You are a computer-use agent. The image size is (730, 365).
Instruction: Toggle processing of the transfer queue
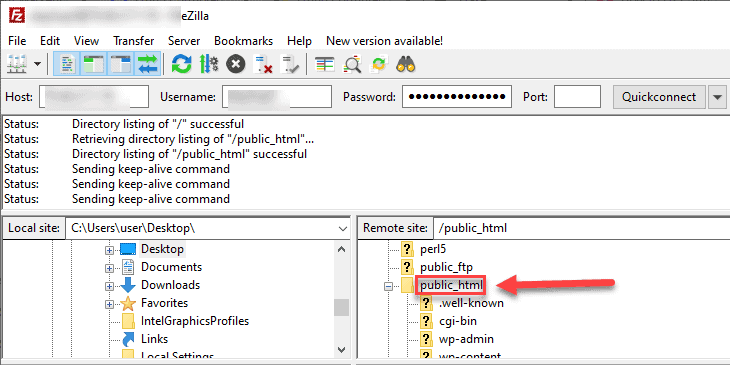pos(209,64)
